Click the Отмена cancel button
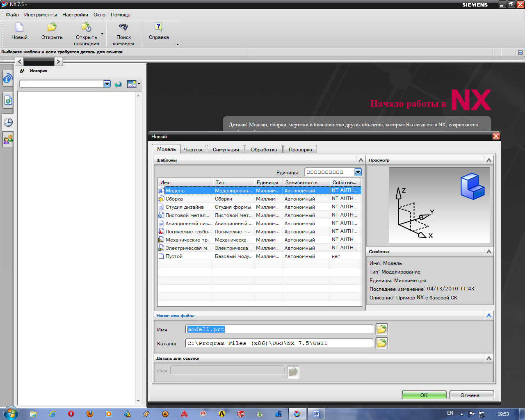525x420 pixels. [x=472, y=395]
